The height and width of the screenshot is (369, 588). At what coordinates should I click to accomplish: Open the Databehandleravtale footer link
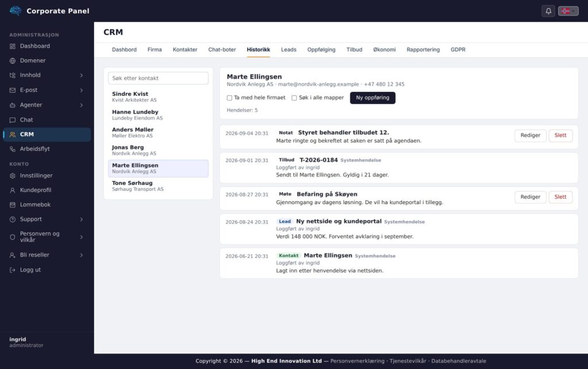point(459,361)
